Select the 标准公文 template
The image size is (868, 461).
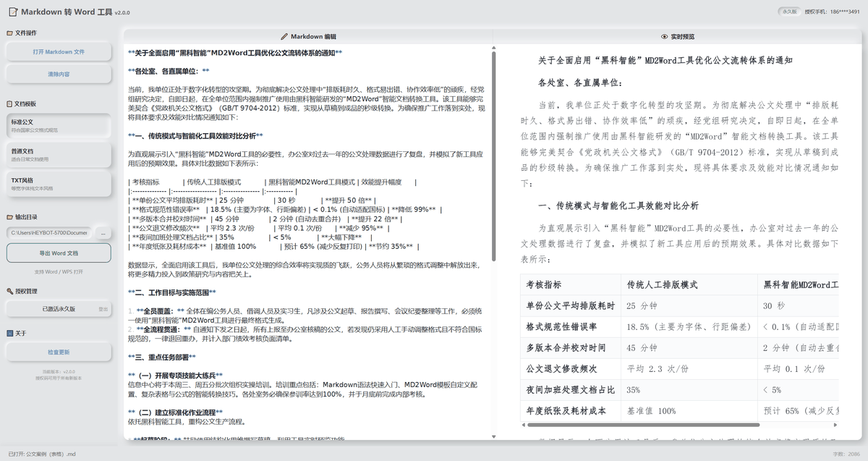(59, 126)
